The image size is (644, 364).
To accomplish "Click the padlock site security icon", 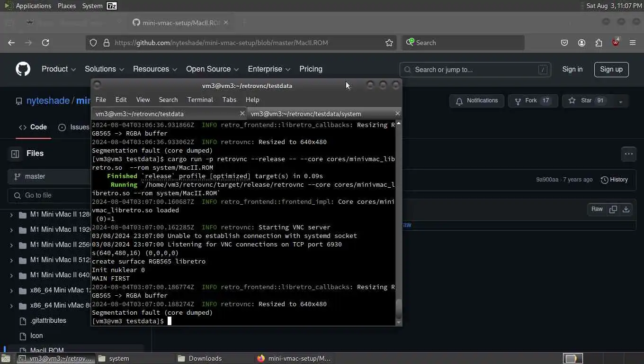I will [106, 43].
